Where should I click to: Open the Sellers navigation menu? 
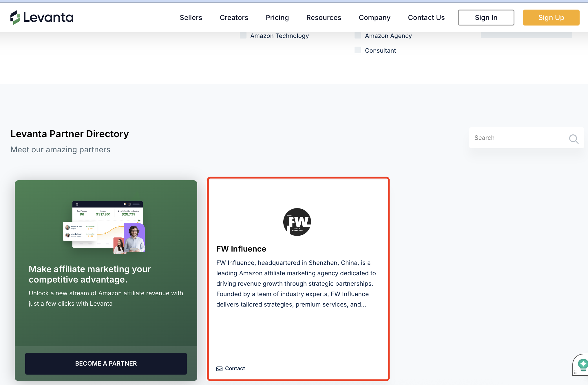(x=191, y=18)
